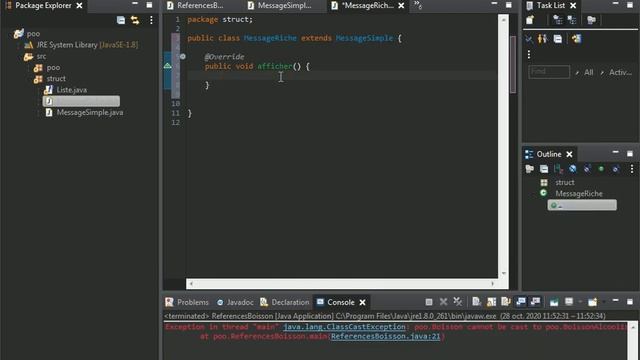Open Package Explorer view menu
This screenshot has height=360, width=640.
151,20
